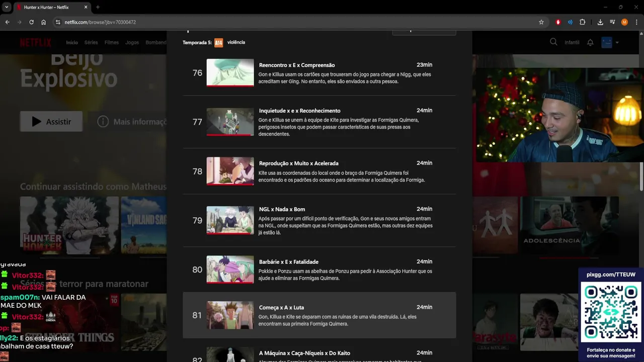The height and width of the screenshot is (362, 644).
Task: Open the Extensions puzzle icon
Action: tap(583, 22)
